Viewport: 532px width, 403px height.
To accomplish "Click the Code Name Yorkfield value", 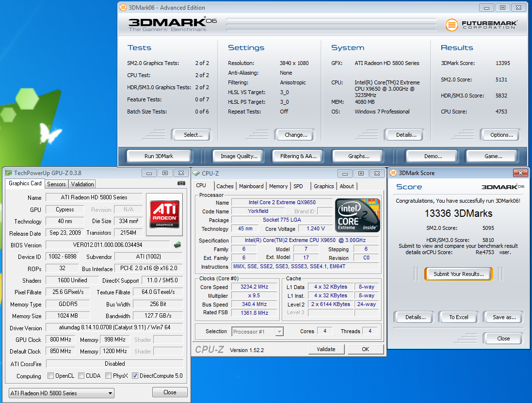I will click(x=258, y=211).
